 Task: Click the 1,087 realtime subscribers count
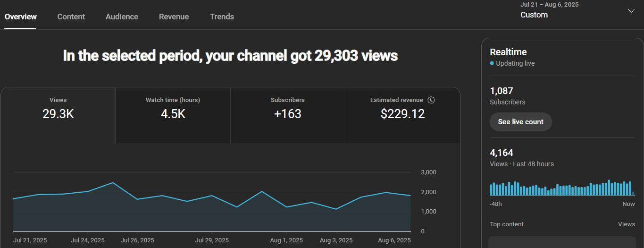(502, 91)
